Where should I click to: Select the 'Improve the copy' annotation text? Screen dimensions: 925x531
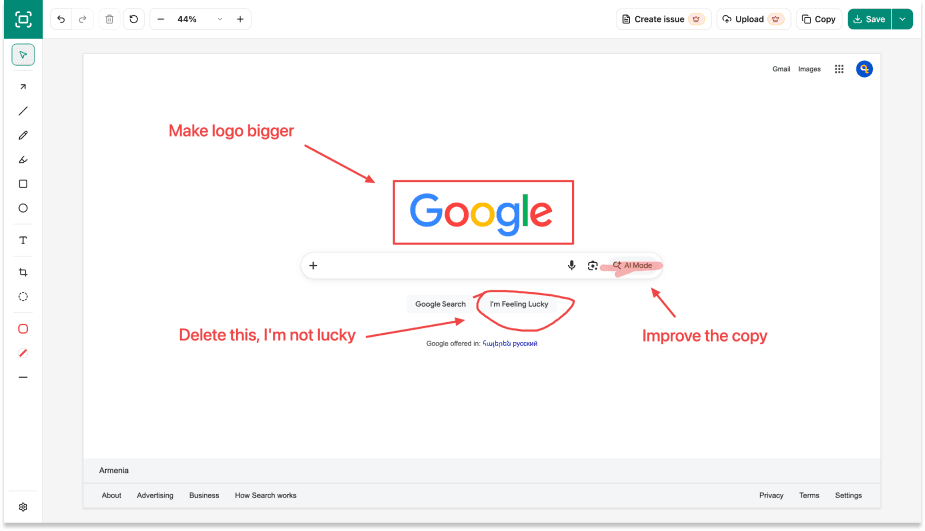(704, 336)
